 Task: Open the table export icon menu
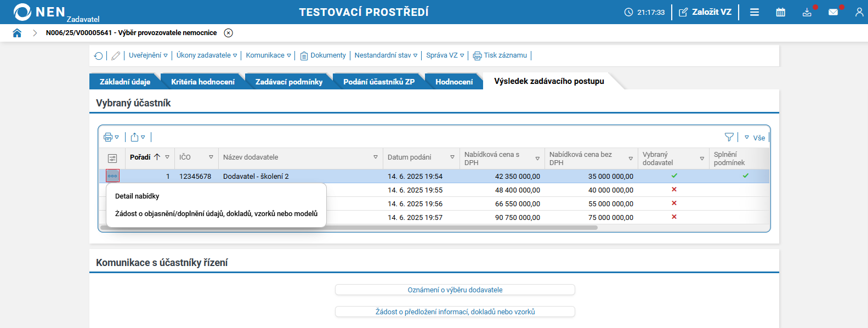coord(138,137)
